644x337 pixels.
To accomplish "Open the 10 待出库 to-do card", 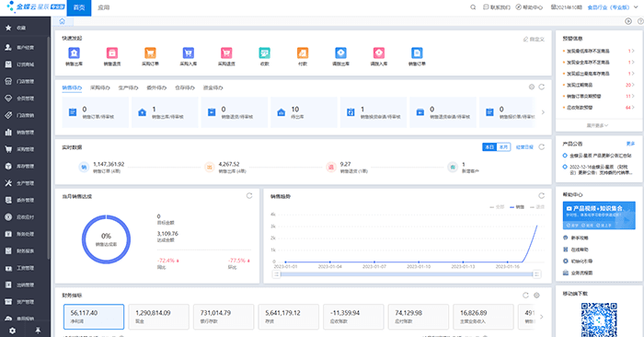I will (304, 112).
